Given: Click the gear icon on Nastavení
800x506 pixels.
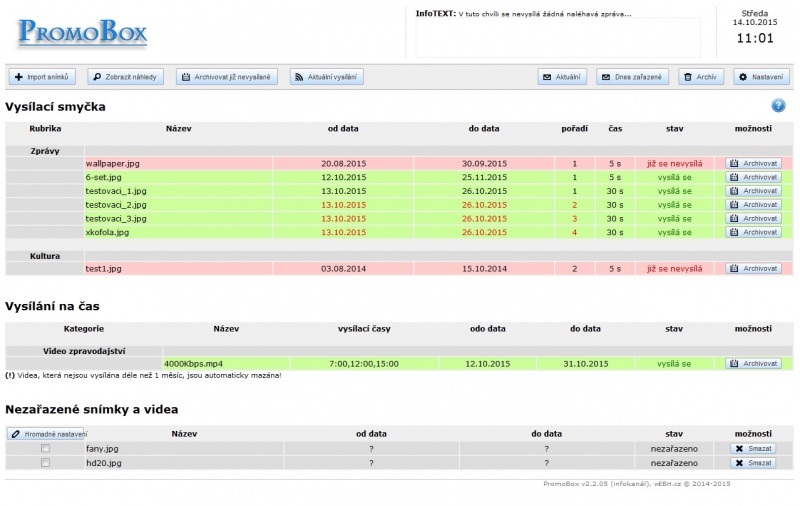Looking at the screenshot, I should point(743,77).
